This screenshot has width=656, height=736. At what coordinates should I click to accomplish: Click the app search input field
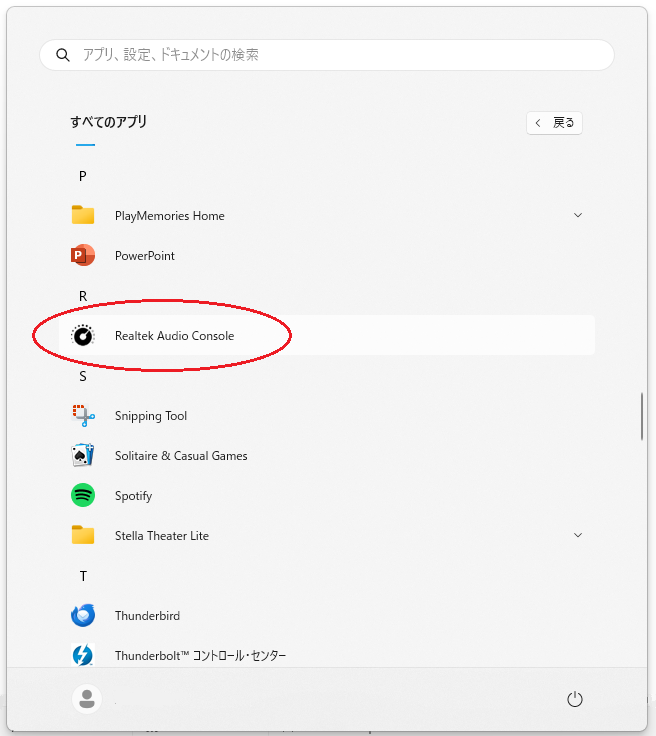click(327, 55)
